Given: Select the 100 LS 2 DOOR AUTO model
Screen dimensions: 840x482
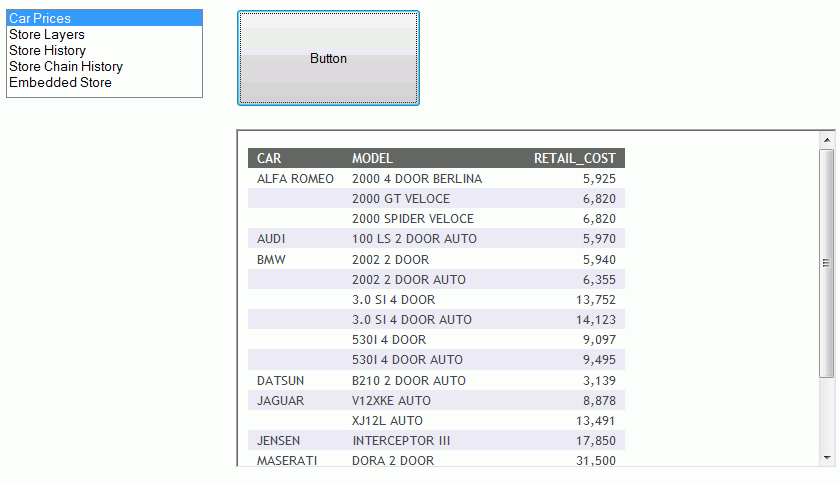Looking at the screenshot, I should [x=414, y=239].
